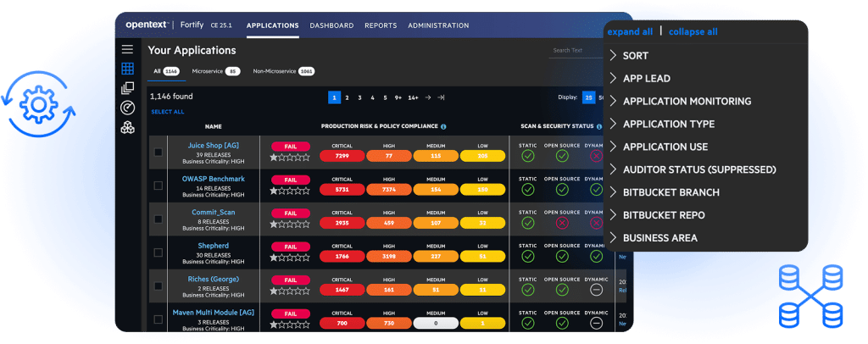Click Riches (George) static checkmark icon
The width and height of the screenshot is (868, 344).
tap(528, 290)
